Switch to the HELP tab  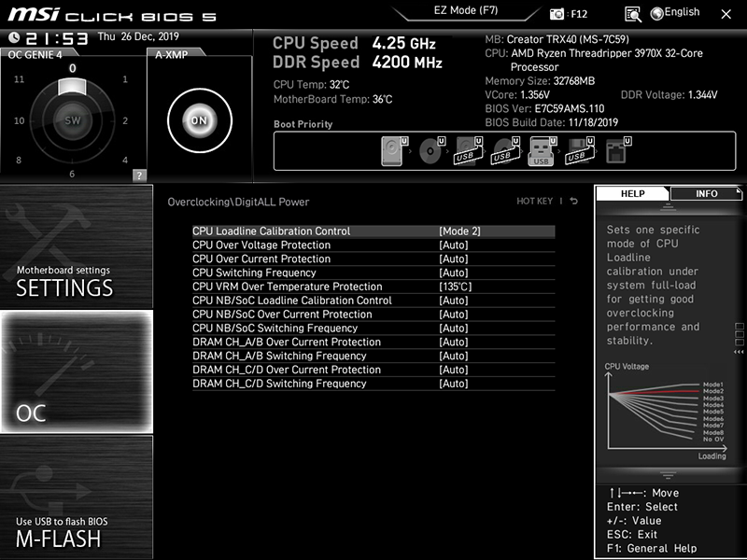tap(632, 193)
